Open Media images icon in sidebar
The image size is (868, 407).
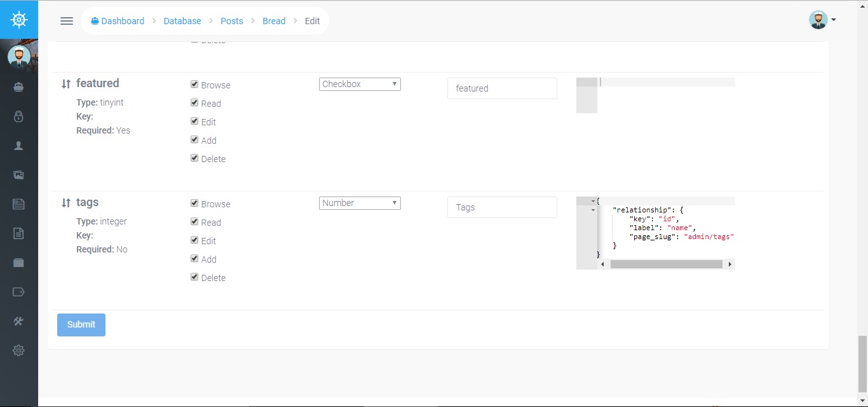[x=18, y=175]
